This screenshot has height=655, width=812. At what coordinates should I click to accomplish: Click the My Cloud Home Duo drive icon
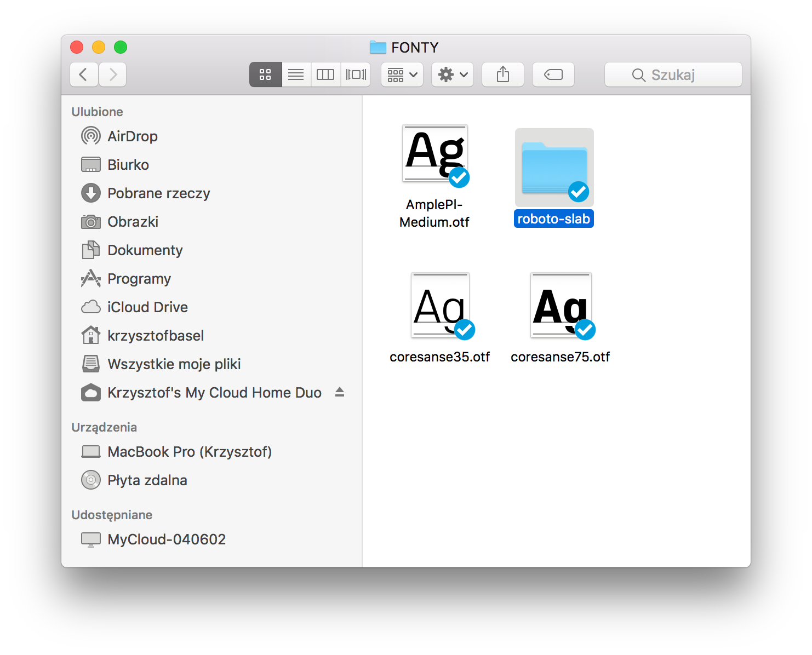coord(91,392)
